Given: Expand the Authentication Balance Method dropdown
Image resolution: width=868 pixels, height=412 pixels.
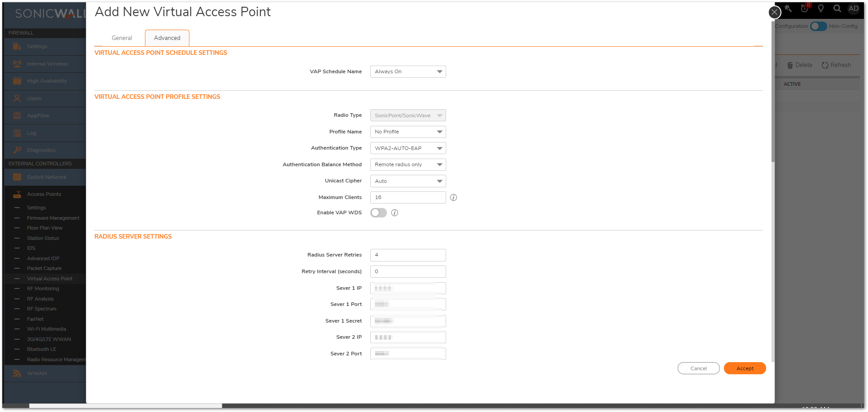Looking at the screenshot, I should tap(408, 165).
